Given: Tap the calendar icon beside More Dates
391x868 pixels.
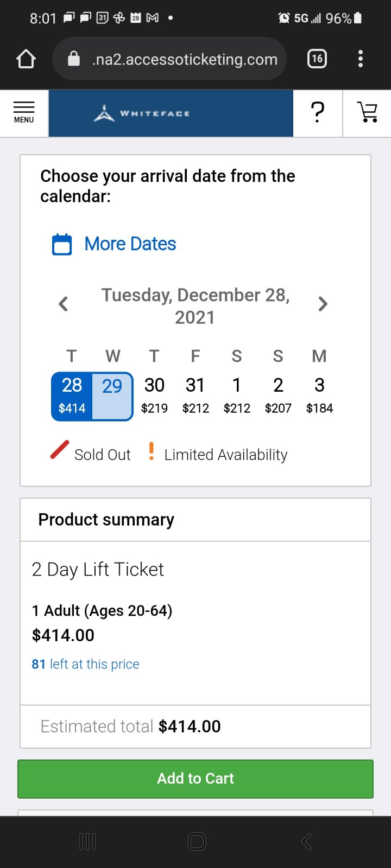Looking at the screenshot, I should [62, 244].
